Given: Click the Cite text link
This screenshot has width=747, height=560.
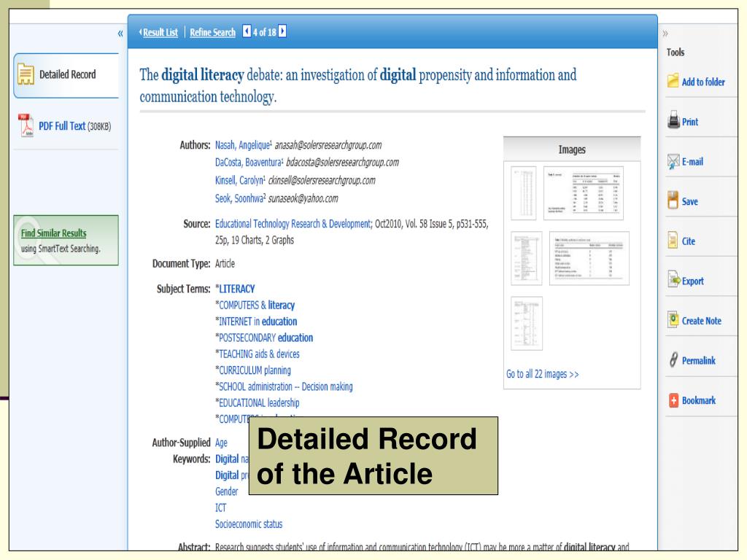Looking at the screenshot, I should [689, 241].
